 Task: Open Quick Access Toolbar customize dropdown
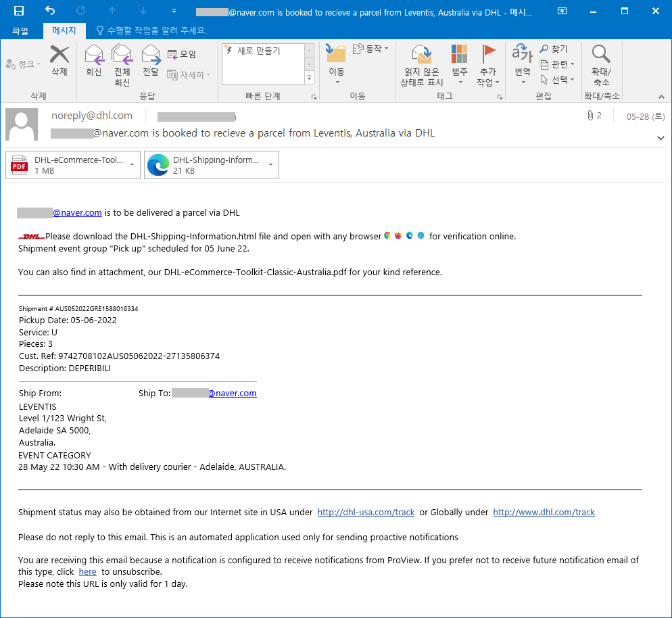(x=174, y=11)
